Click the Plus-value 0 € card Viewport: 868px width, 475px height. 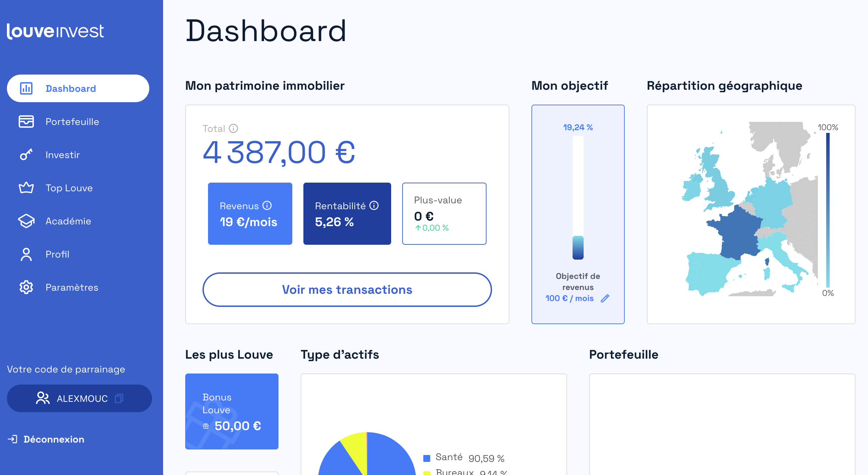pos(444,214)
